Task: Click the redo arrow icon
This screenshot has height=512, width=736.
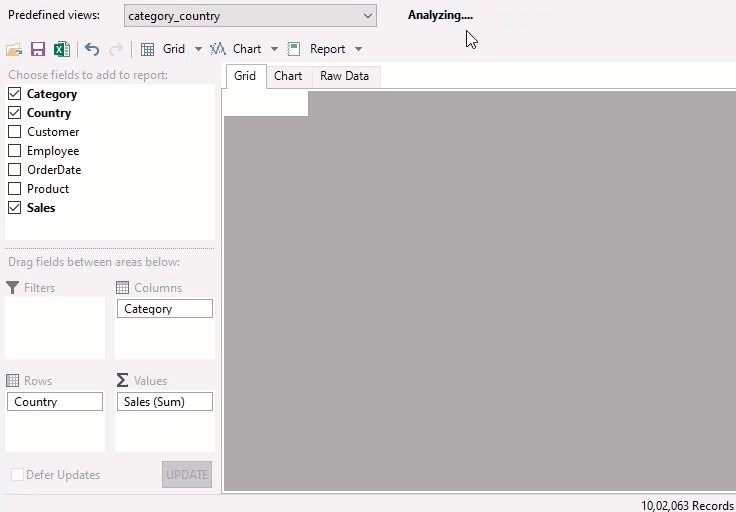Action: click(x=116, y=49)
